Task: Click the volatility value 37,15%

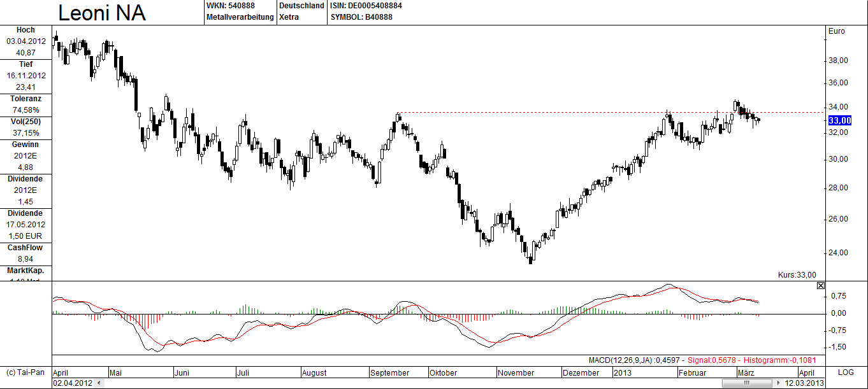Action: click(x=26, y=133)
